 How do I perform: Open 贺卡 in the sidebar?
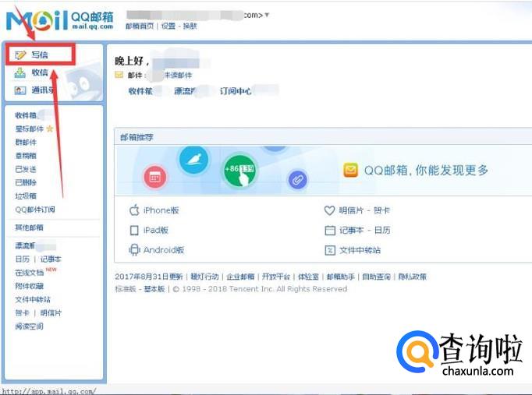(x=23, y=313)
